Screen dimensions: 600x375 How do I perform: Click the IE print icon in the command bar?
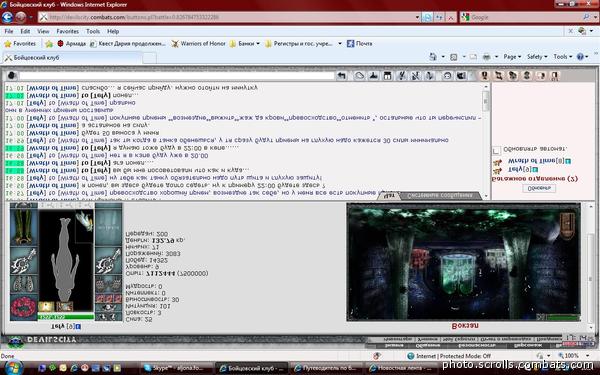pos(486,57)
